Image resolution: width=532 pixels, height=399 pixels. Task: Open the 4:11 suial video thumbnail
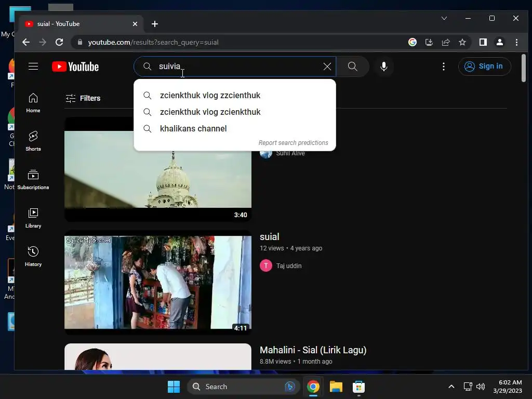coord(158,282)
